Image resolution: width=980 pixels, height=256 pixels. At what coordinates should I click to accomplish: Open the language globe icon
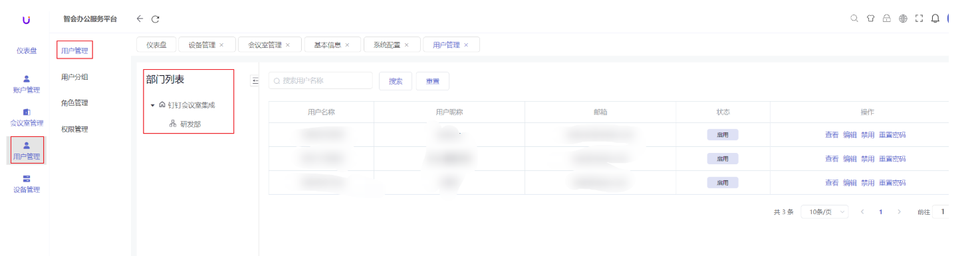[x=903, y=19]
